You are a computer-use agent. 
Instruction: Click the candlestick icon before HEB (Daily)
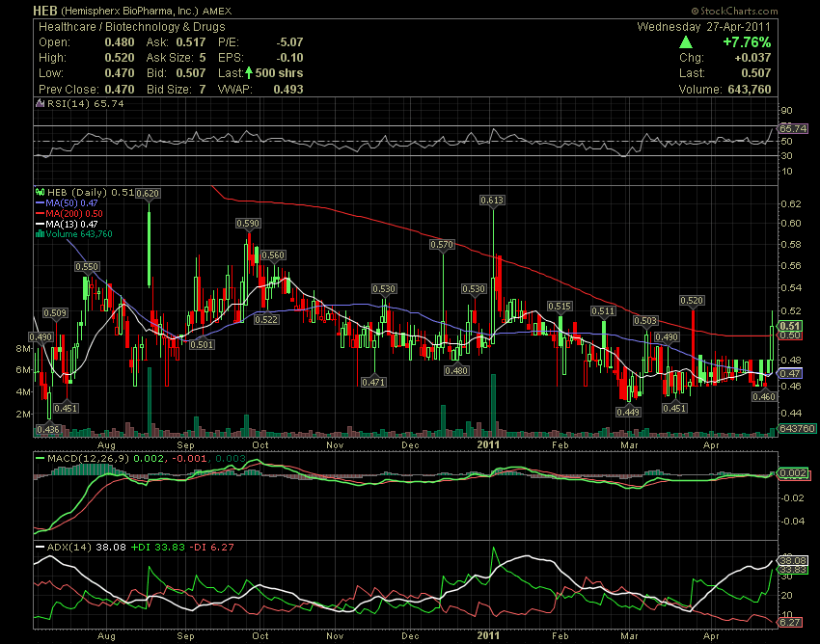click(41, 193)
